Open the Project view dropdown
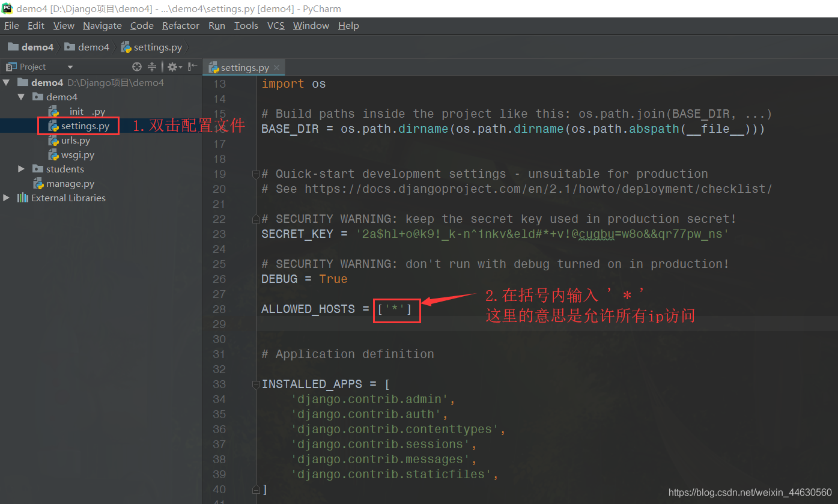Image resolution: width=838 pixels, height=504 pixels. pyautogui.click(x=70, y=67)
